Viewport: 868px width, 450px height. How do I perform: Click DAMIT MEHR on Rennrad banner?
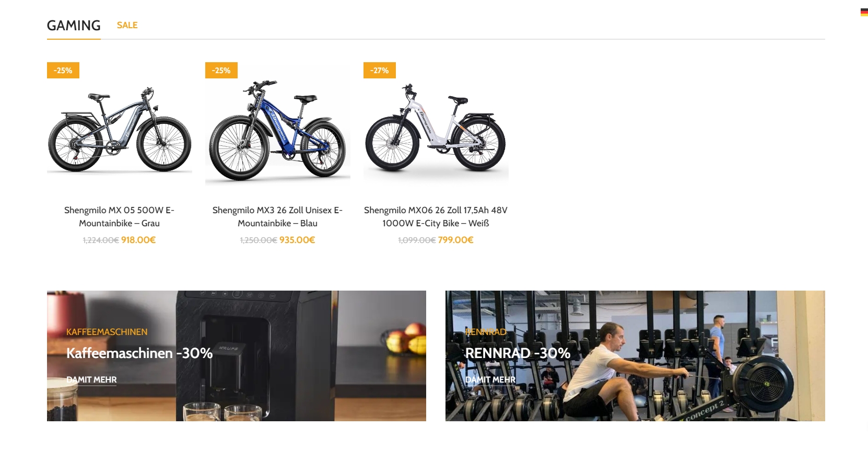point(490,380)
